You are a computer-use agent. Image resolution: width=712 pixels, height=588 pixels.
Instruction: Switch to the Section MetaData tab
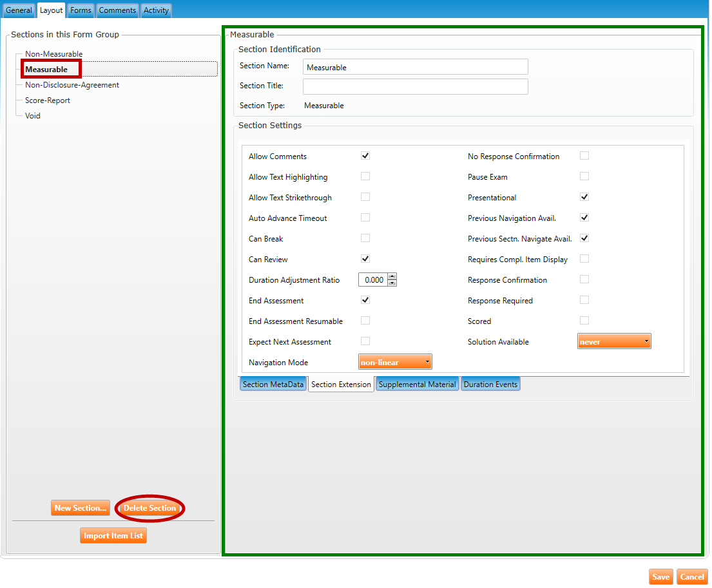tap(273, 384)
